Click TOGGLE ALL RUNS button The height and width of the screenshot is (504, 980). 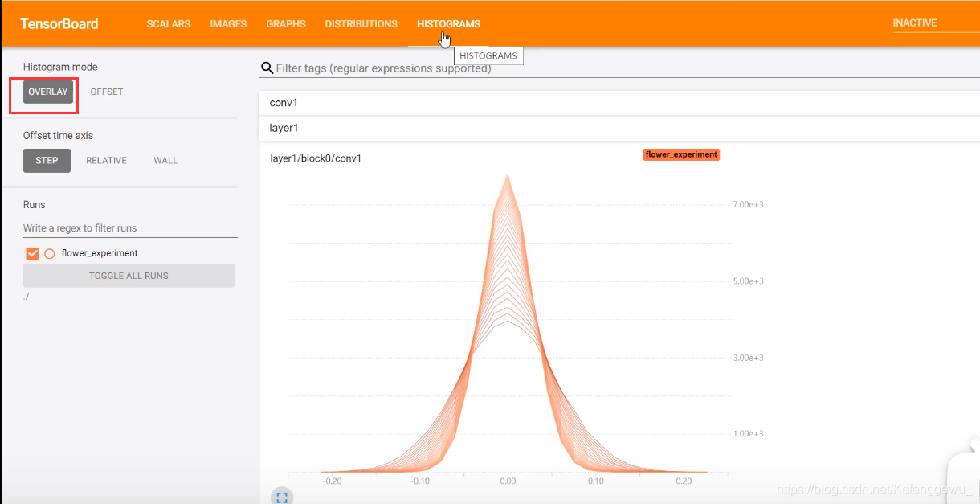(129, 276)
